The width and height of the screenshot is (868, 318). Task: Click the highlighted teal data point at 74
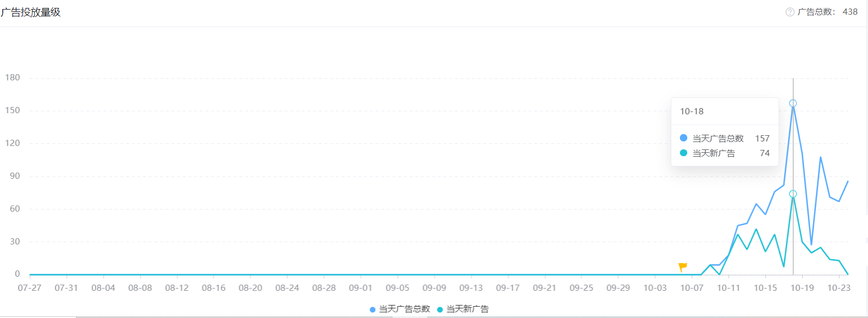(793, 194)
